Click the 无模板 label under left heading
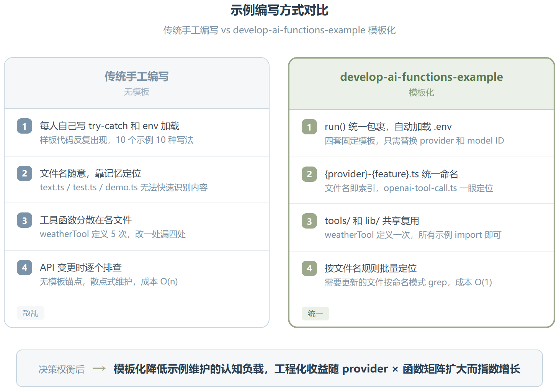Screen dimensions: 559x392 137,92
